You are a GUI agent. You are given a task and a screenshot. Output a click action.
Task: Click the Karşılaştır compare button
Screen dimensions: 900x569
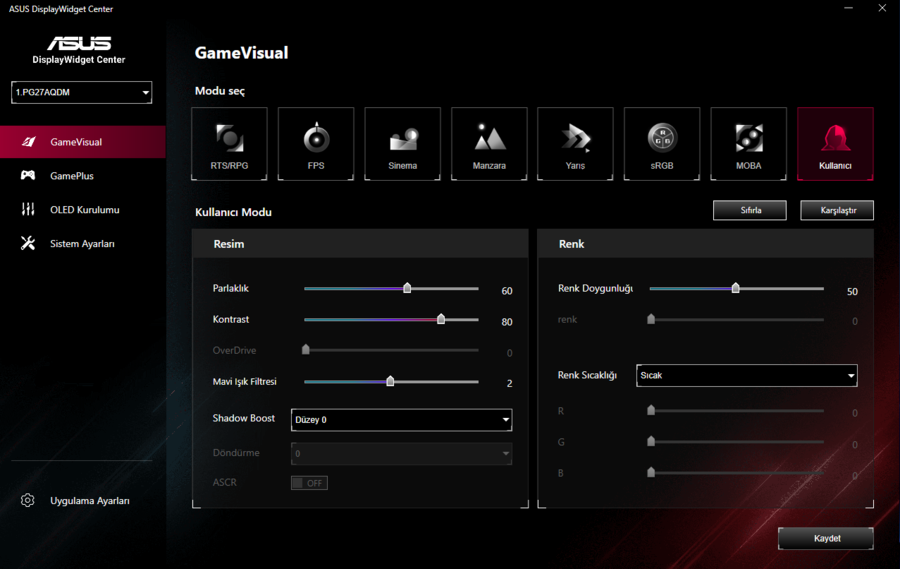click(837, 210)
